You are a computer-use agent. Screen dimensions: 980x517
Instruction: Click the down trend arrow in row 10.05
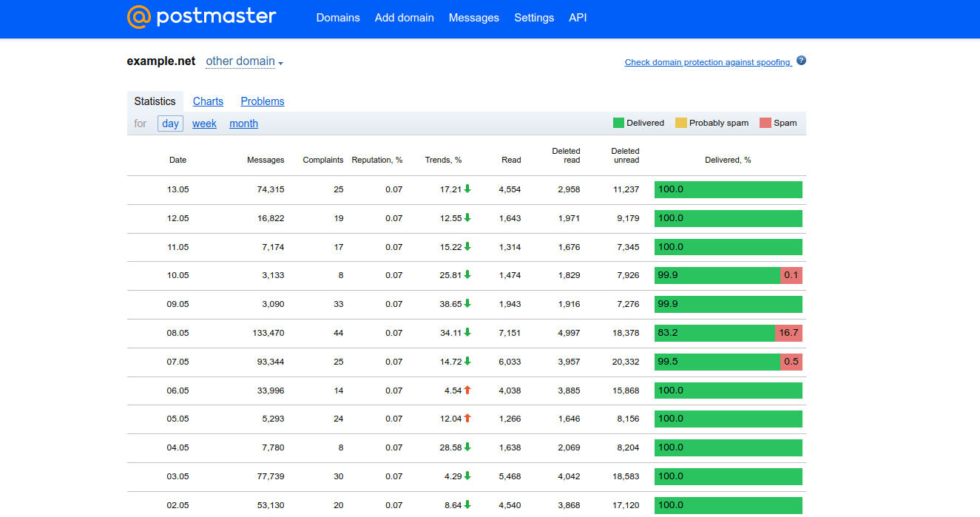pos(467,274)
